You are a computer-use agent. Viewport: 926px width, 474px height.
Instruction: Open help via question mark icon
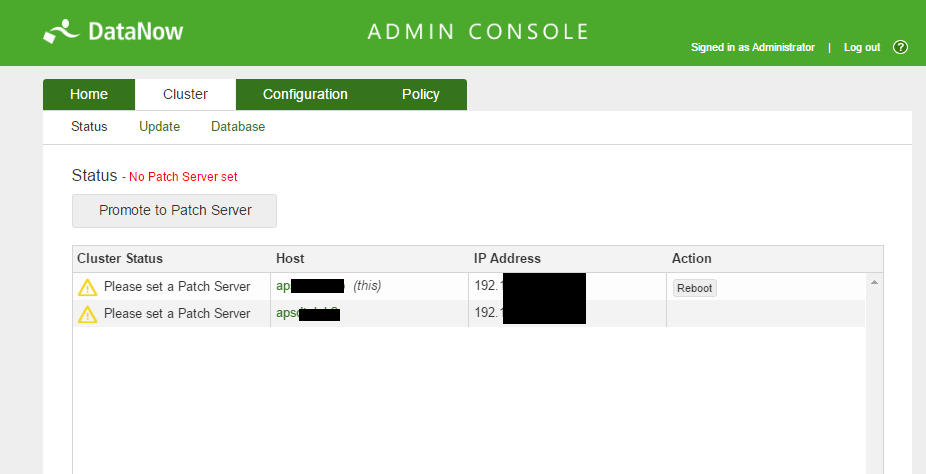point(900,47)
